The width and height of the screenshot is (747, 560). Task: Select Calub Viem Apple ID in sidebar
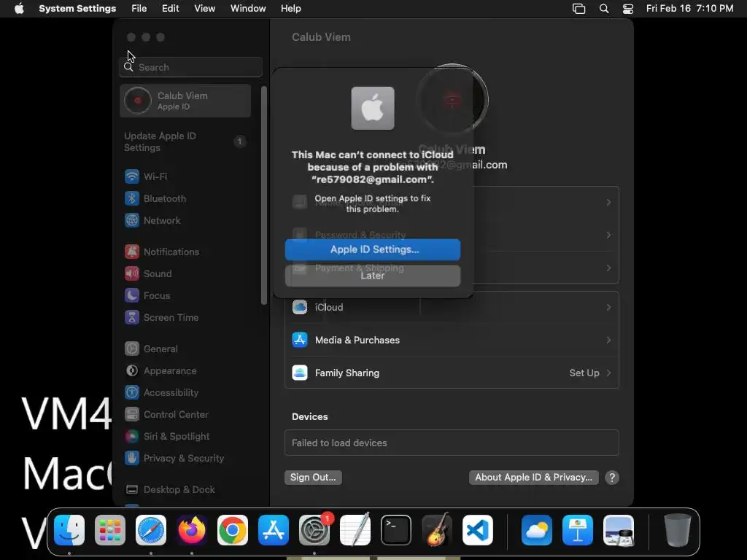point(185,101)
